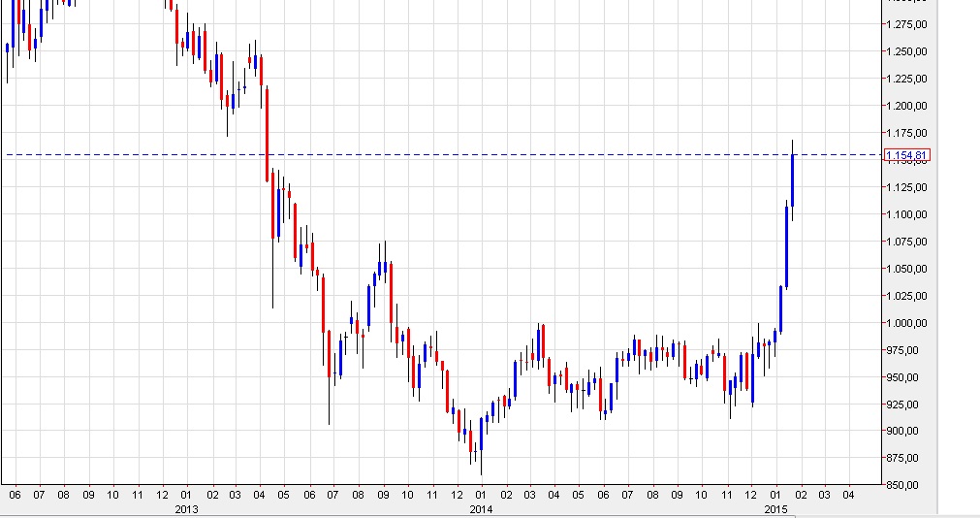
Task: Click the 04 month label at far right
Action: (x=849, y=494)
